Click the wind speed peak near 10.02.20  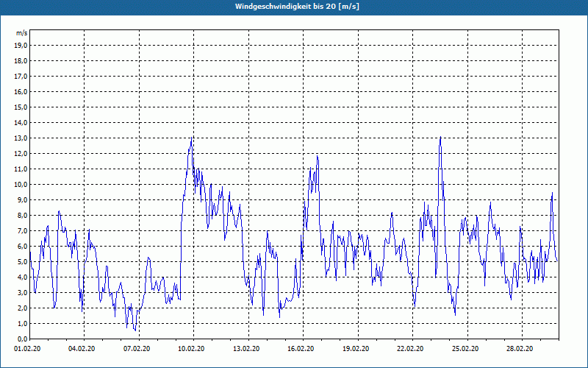coord(193,138)
